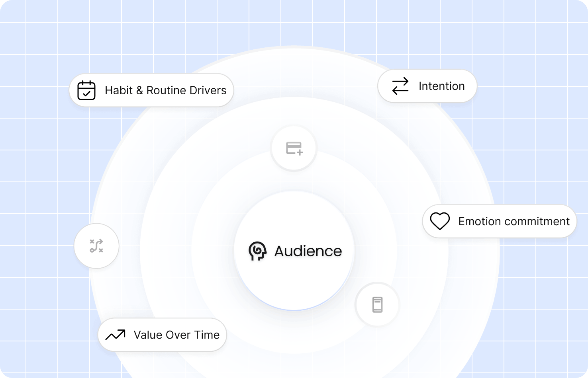Click the calendar check icon
The image size is (588, 378).
coord(86,90)
